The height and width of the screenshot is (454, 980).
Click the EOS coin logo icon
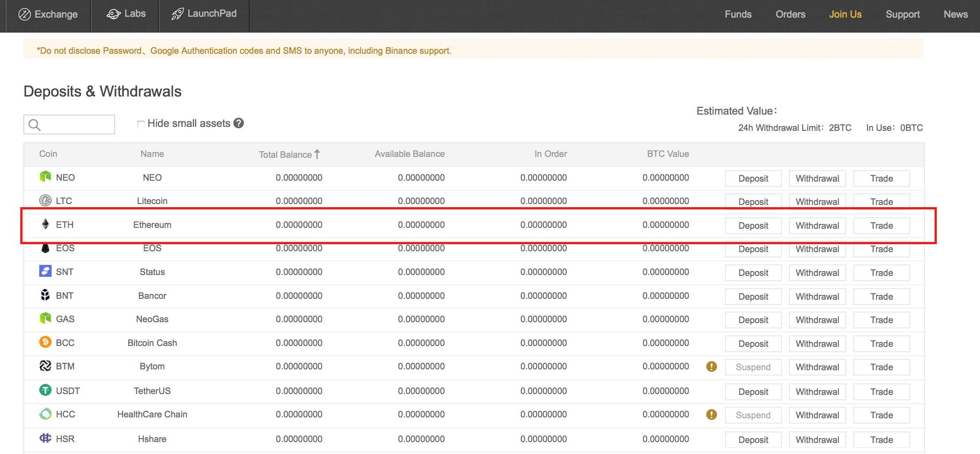(x=45, y=248)
